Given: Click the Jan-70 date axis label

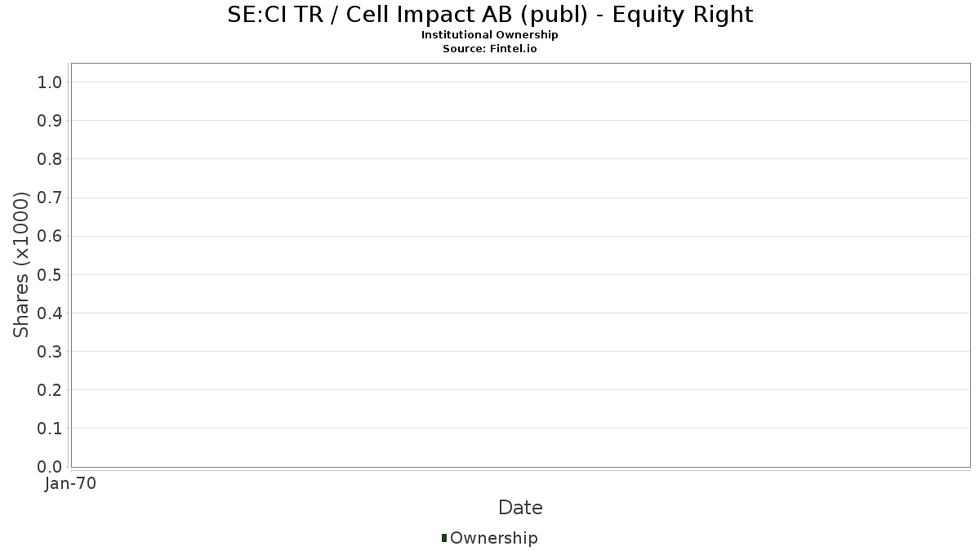Looking at the screenshot, I should (71, 483).
